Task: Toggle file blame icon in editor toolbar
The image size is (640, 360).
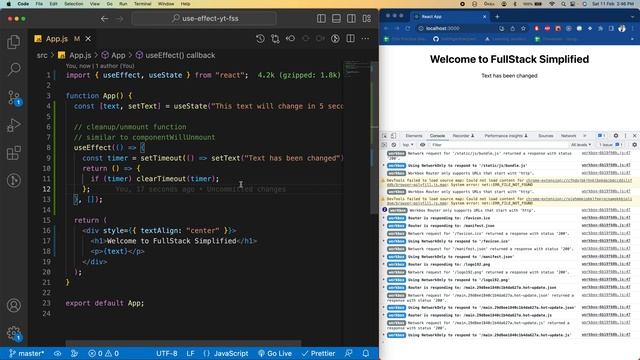Action: 335,39
